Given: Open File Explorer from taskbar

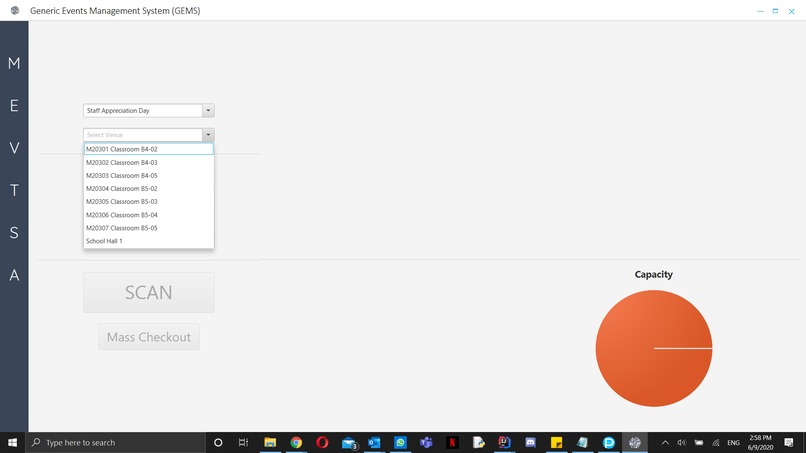Looking at the screenshot, I should (x=270, y=442).
